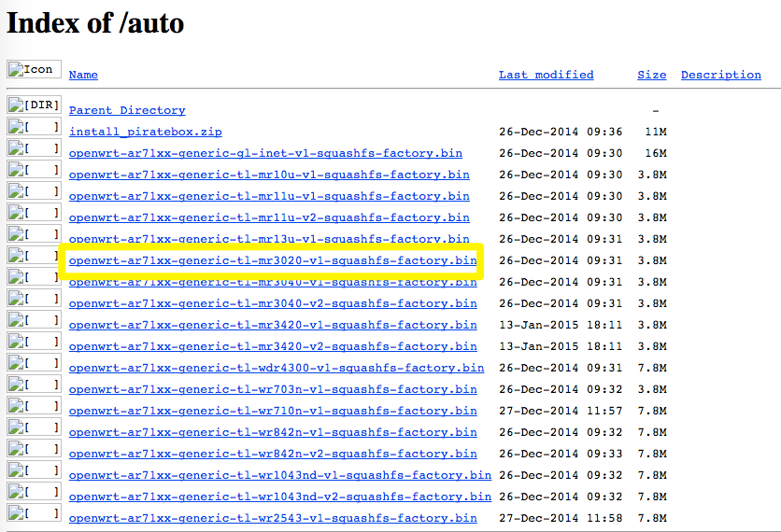This screenshot has height=532, width=781.
Task: Download the tl-mr10u-v1 factory bin
Action: point(269,175)
